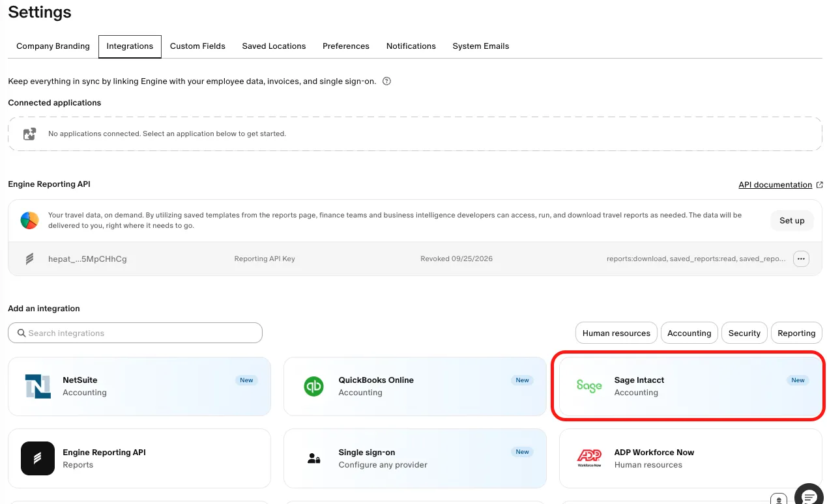This screenshot has height=504, width=827.
Task: Open the API key three-dots menu
Action: pyautogui.click(x=801, y=259)
